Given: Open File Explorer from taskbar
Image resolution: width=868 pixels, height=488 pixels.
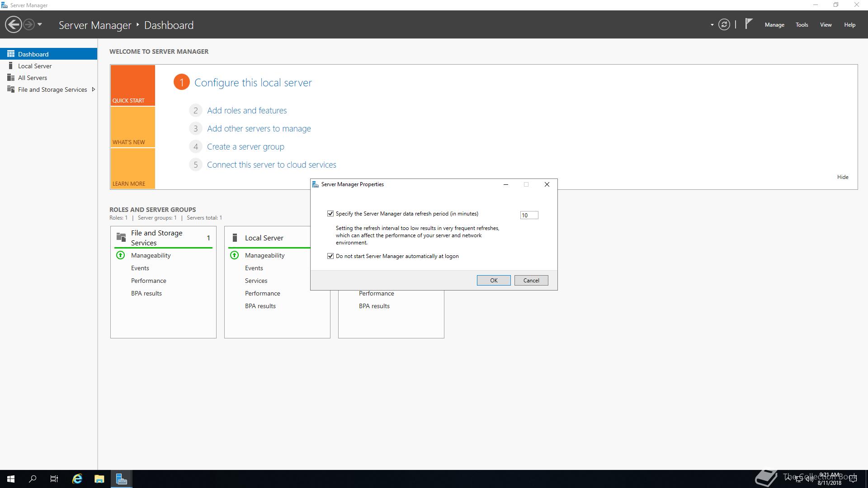Looking at the screenshot, I should click(99, 479).
